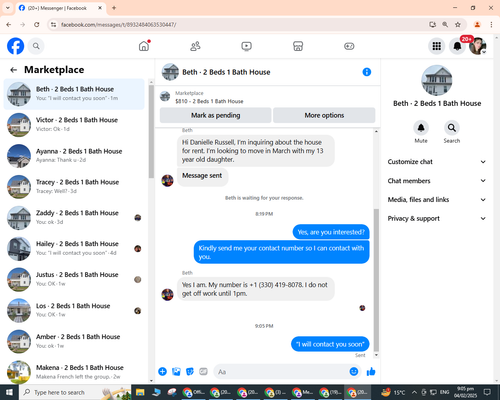Open the Ayanna conversation

pos(74,156)
